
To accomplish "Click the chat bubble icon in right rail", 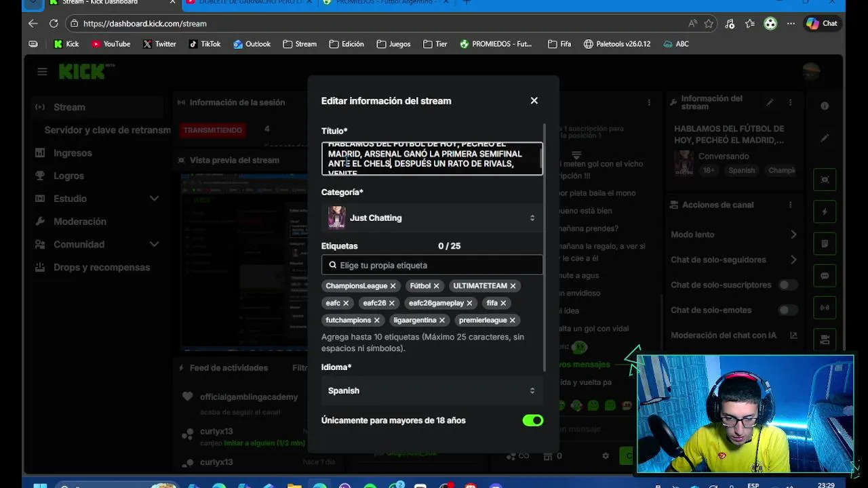I will [825, 276].
